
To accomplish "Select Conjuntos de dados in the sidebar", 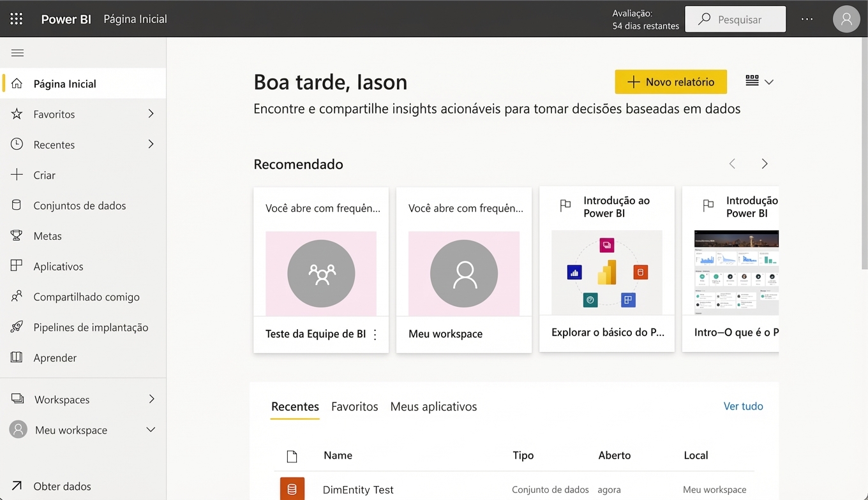I will pyautogui.click(x=84, y=205).
